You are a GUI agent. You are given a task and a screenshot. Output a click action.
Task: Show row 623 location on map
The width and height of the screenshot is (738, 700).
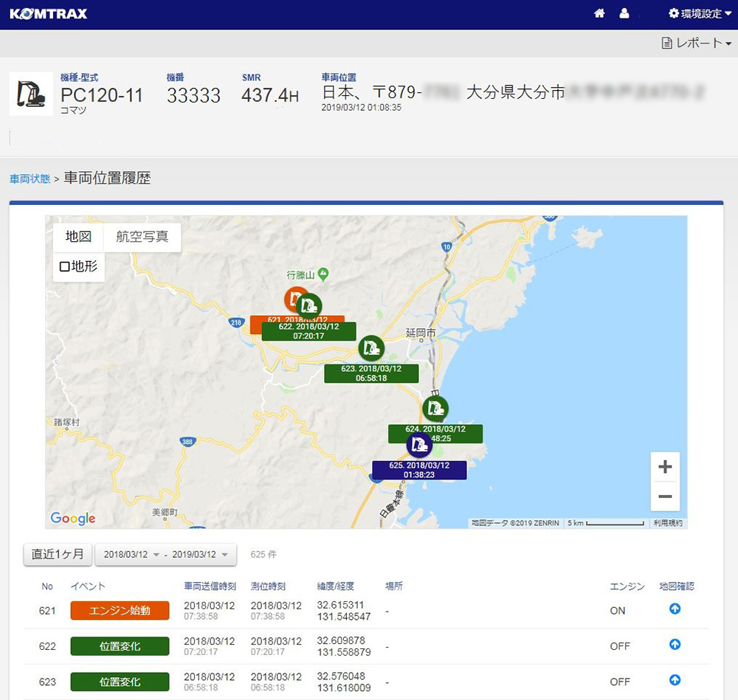(674, 680)
